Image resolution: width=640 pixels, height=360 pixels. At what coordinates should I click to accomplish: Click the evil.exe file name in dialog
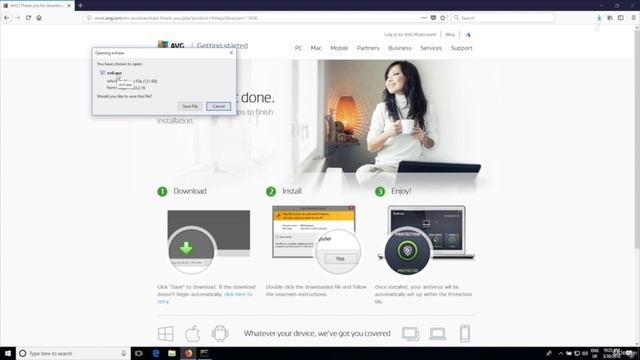click(x=114, y=73)
